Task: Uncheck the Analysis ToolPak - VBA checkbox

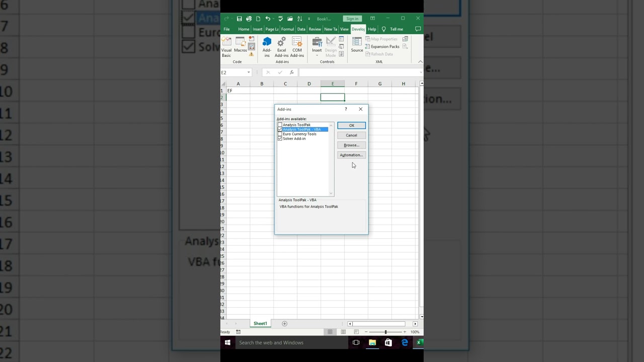Action: click(280, 129)
